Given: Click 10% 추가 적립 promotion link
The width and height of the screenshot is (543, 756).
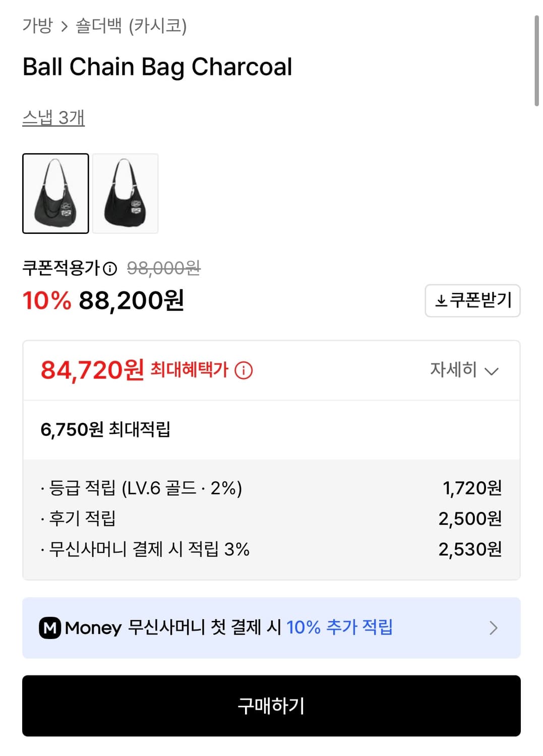Looking at the screenshot, I should [339, 627].
